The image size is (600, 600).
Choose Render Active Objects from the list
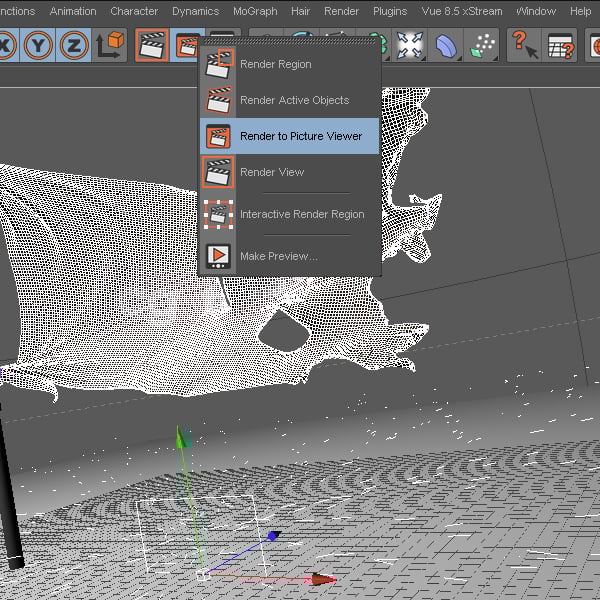(x=294, y=100)
